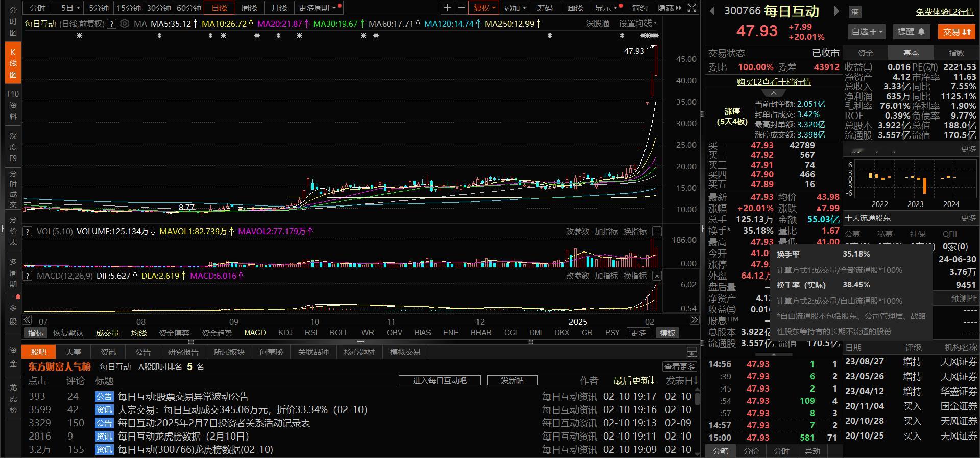Screen dimensions: 980x458
Task: Zoom in the K-line chart with plus icon
Action: tap(448, 8)
